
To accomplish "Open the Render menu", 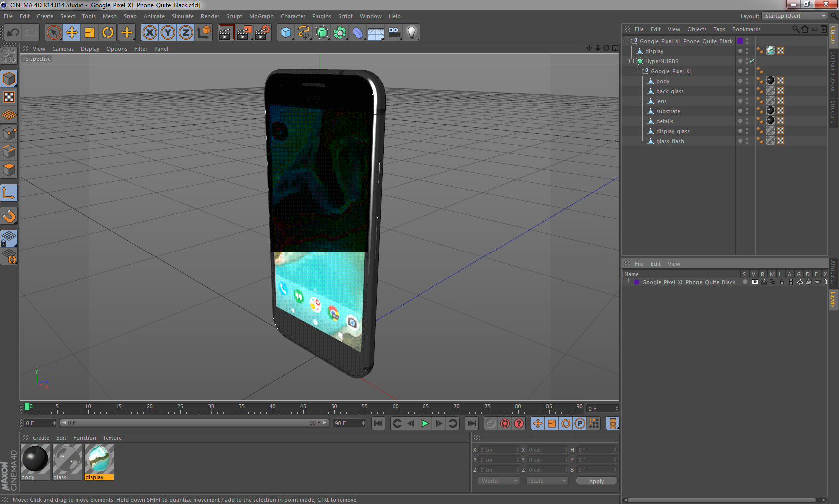I will (210, 16).
